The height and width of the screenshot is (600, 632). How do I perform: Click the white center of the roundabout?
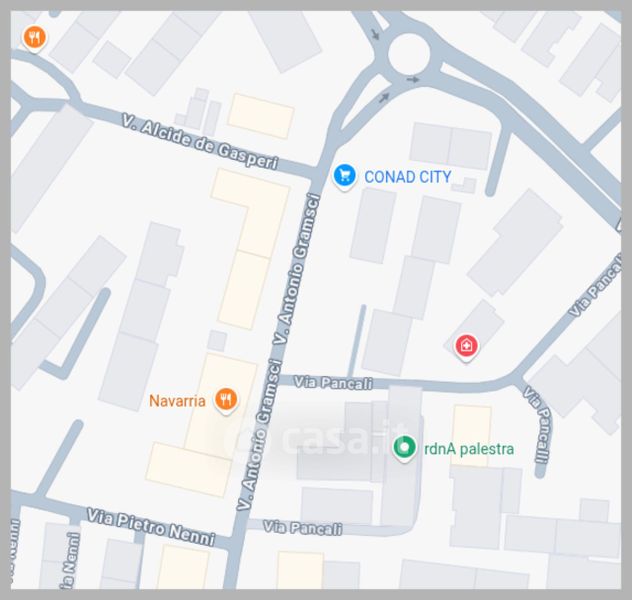[409, 54]
